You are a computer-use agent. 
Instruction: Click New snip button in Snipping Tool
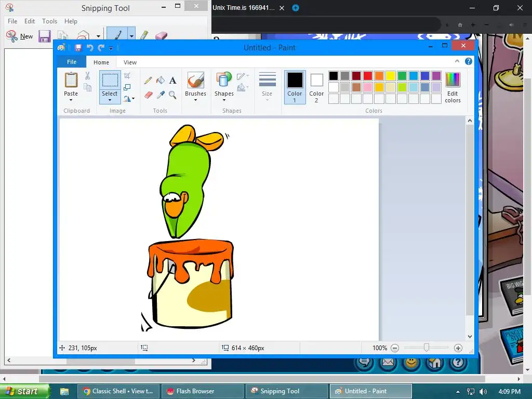[x=19, y=36]
